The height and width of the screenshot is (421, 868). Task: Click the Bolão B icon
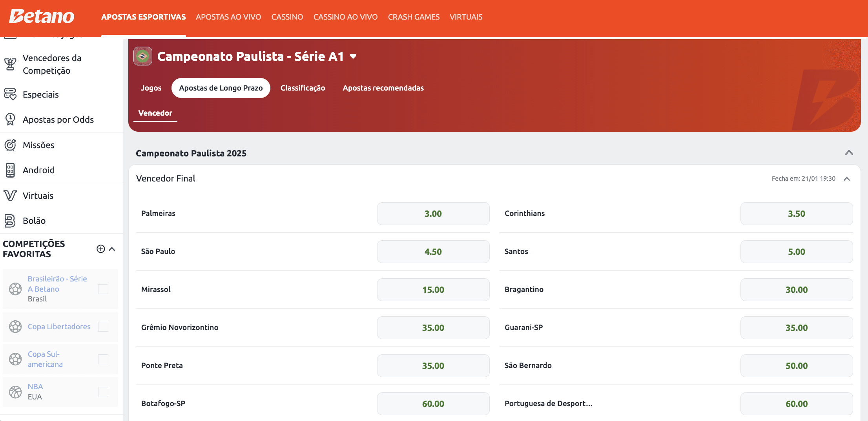click(10, 221)
